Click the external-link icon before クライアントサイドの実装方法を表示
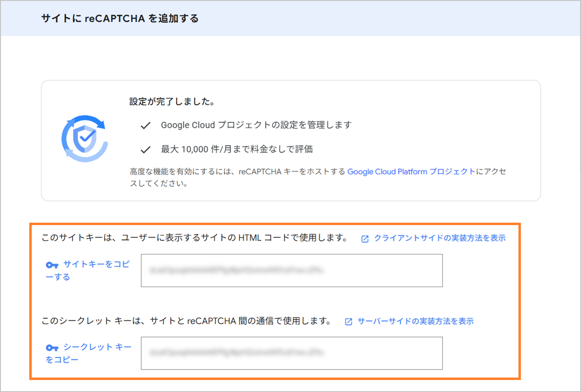The height and width of the screenshot is (392, 581). click(365, 239)
